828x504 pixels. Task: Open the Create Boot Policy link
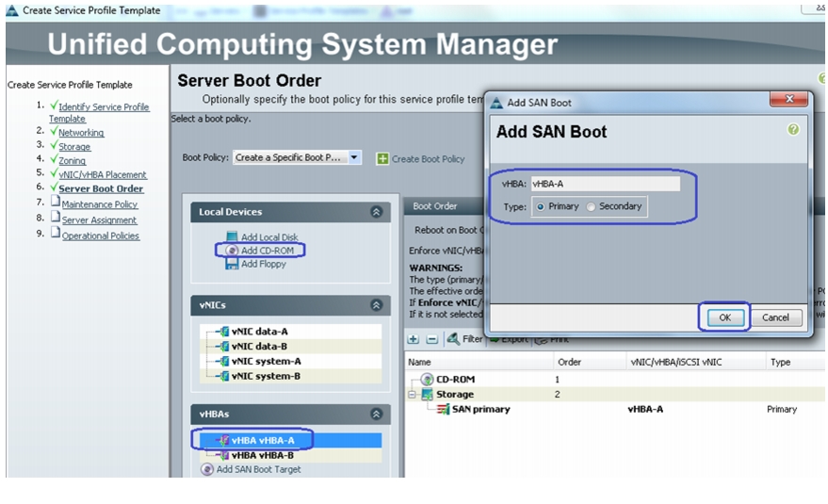click(x=428, y=159)
